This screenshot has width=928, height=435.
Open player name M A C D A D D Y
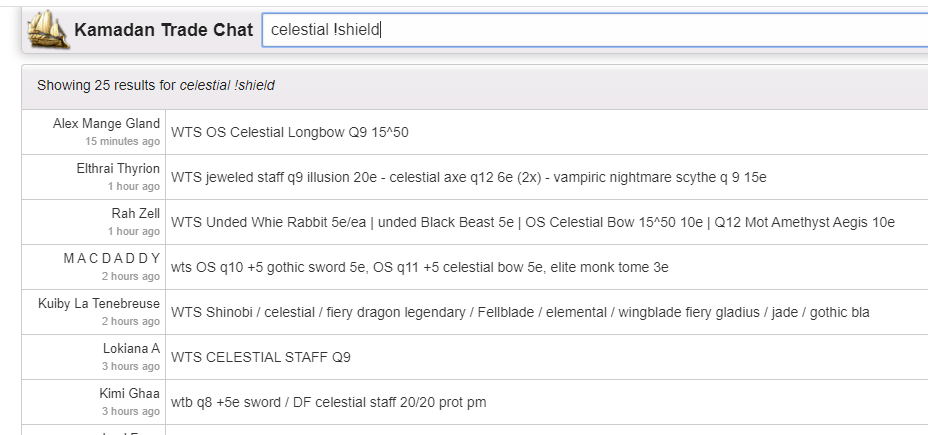coord(111,259)
